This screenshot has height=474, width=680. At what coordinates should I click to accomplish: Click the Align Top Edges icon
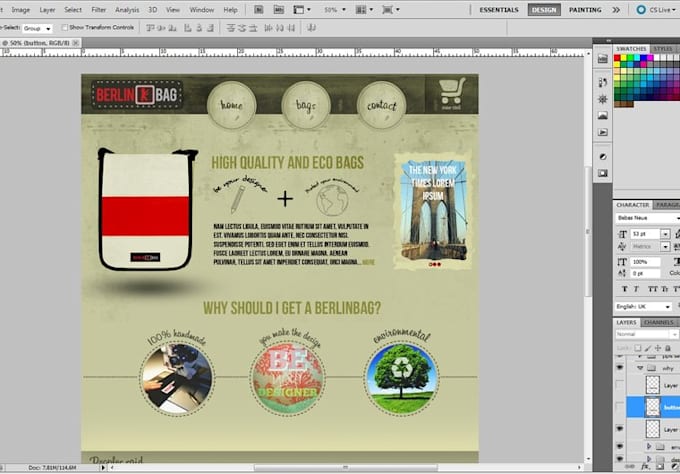coord(150,28)
